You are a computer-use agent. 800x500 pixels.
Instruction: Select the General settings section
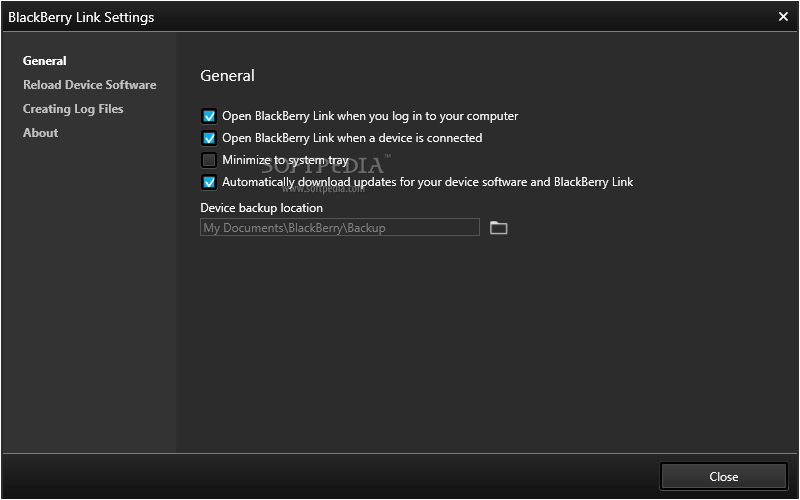click(44, 61)
